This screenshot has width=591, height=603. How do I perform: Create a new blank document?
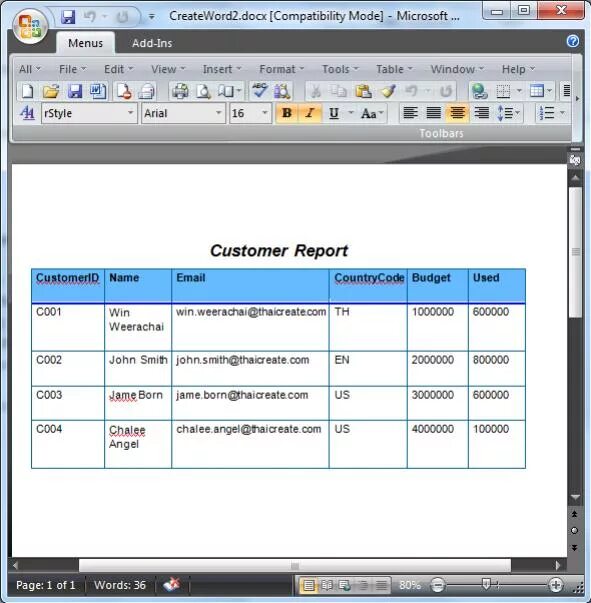tap(27, 92)
